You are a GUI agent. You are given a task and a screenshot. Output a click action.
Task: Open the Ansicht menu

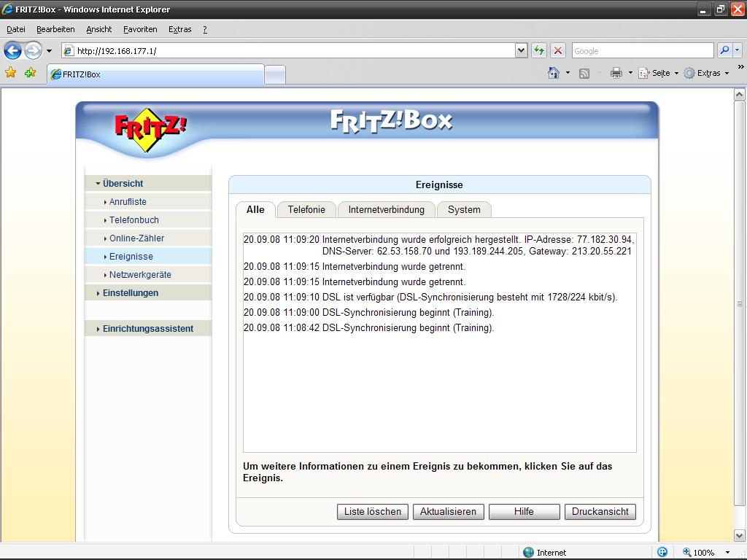click(x=98, y=29)
